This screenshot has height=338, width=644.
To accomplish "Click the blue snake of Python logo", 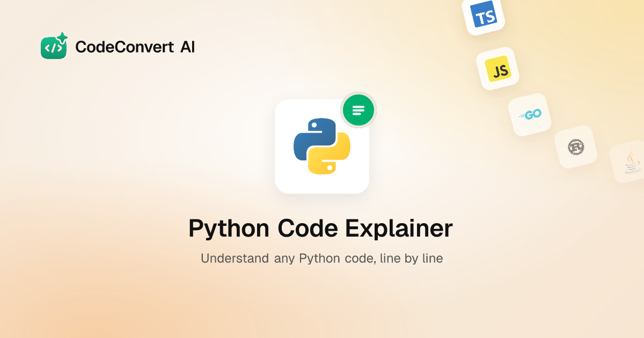I will (314, 138).
